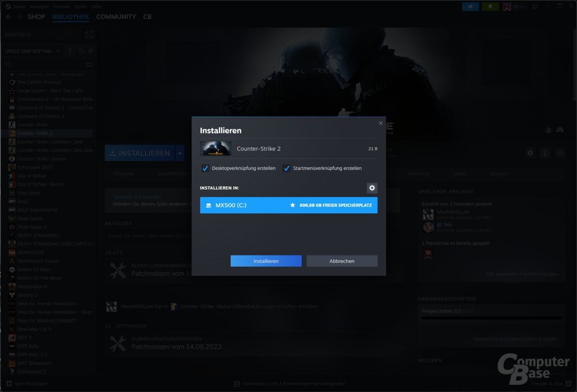Select Cyberpunk 2077 in library list
577x392 pixels.
(35, 167)
